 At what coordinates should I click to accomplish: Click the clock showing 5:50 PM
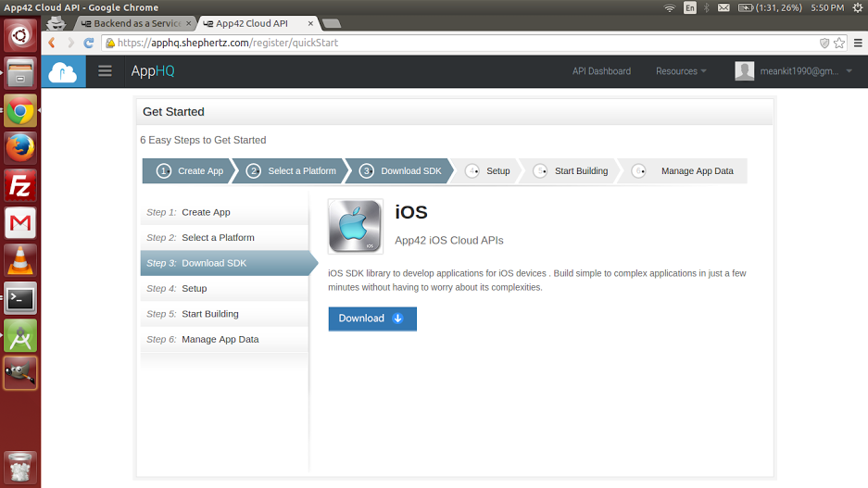click(827, 7)
